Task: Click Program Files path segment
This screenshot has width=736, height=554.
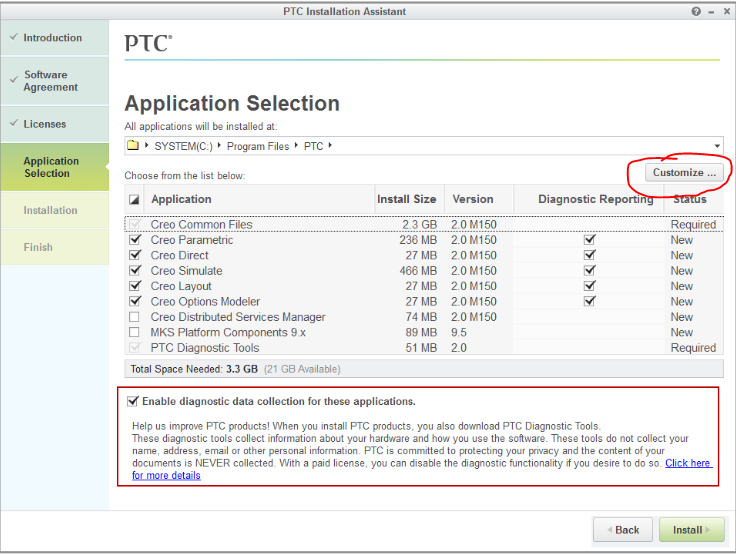Action: (x=258, y=146)
